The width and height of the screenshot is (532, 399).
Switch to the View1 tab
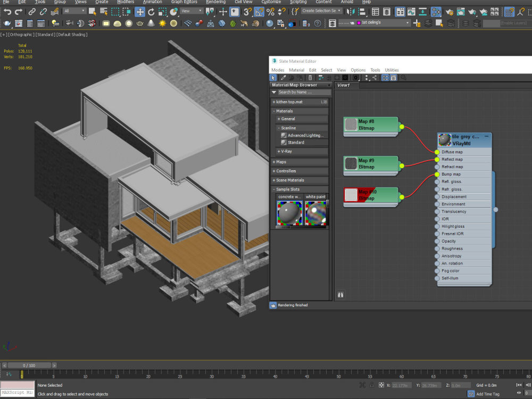click(x=343, y=85)
